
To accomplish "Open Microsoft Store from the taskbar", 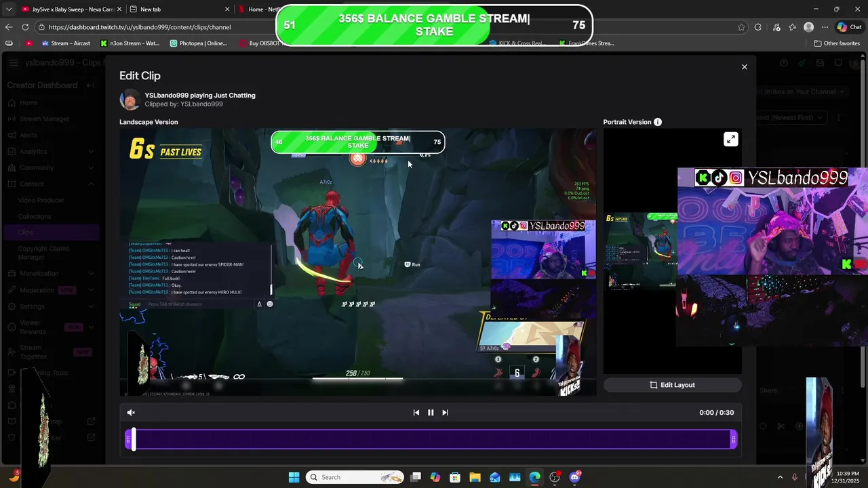I will coord(455,477).
